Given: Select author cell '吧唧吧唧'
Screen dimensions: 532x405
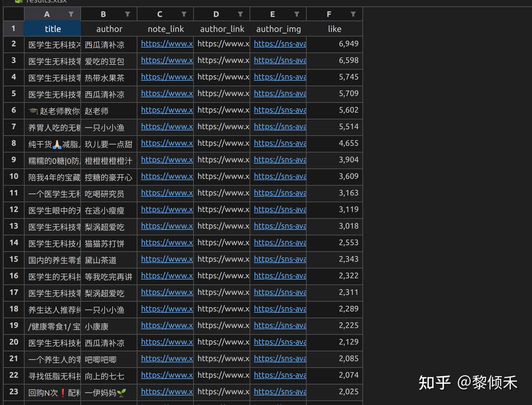Looking at the screenshot, I should point(109,359).
